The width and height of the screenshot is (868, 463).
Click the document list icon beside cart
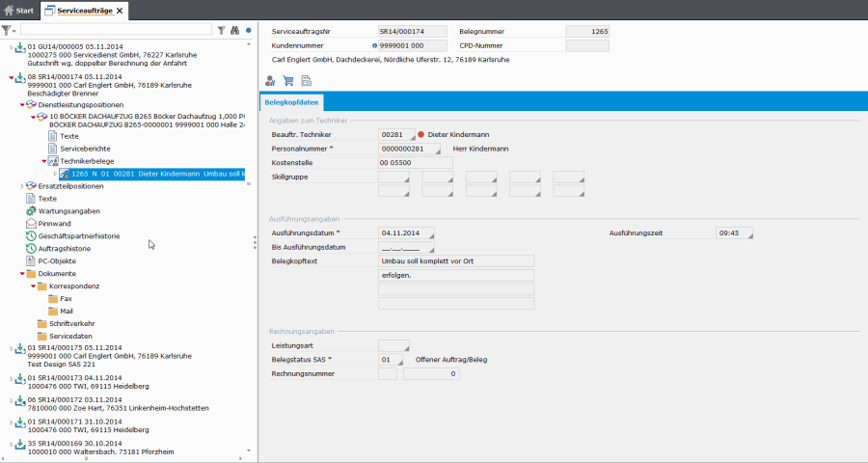coord(306,80)
